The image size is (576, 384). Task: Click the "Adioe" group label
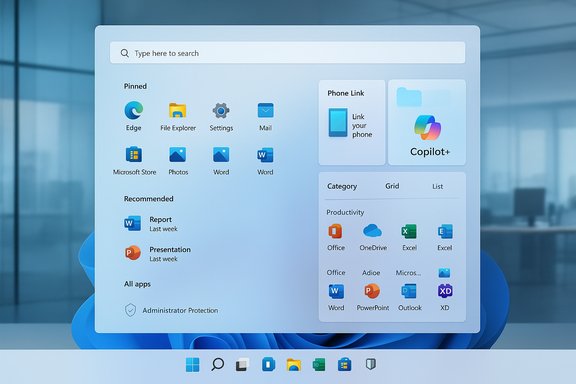pos(371,273)
